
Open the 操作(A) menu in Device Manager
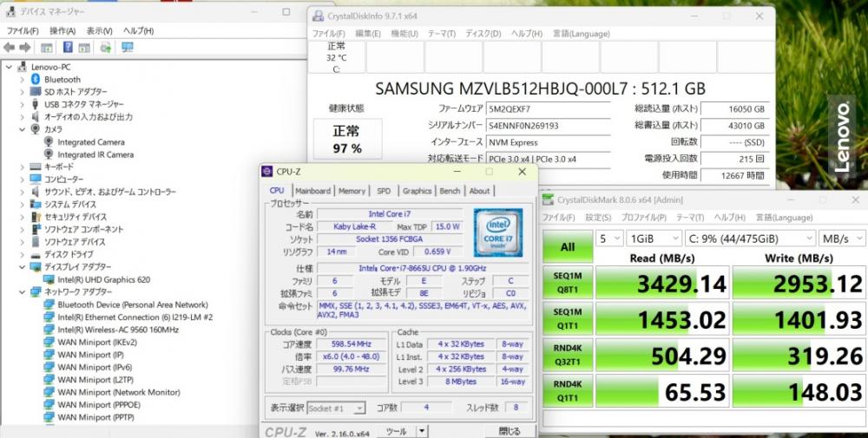[x=62, y=31]
